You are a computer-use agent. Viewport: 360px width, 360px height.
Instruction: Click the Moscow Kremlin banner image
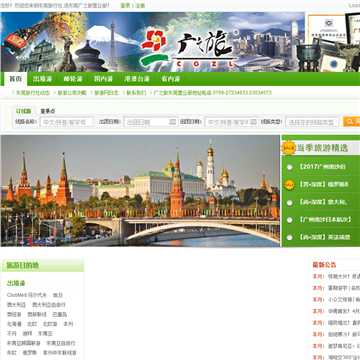[140, 191]
